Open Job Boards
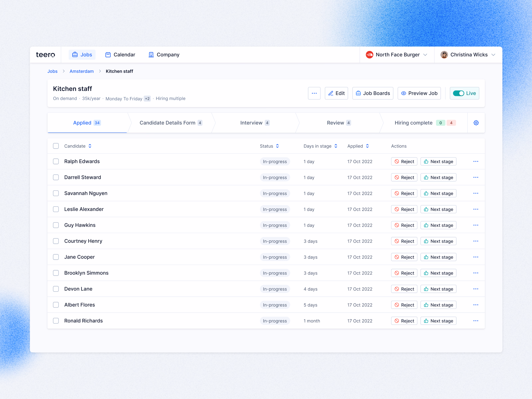Screen dimensions: 532x399 click(x=373, y=93)
